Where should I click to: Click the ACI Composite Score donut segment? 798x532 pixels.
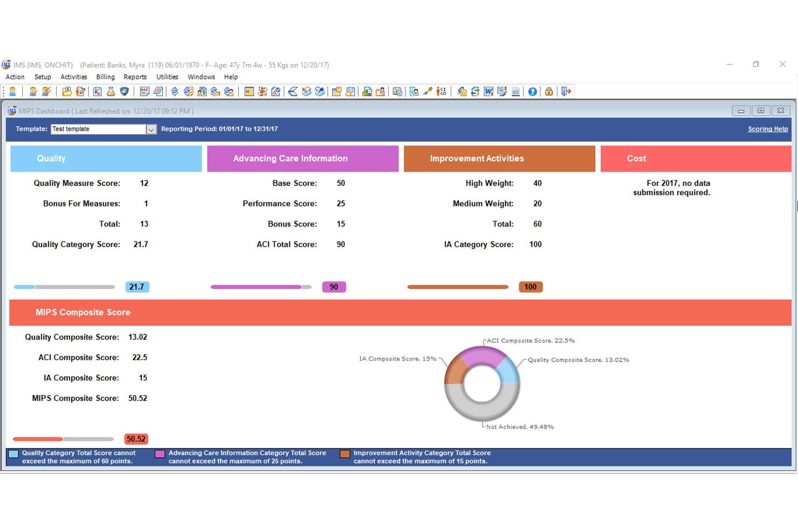tap(482, 356)
